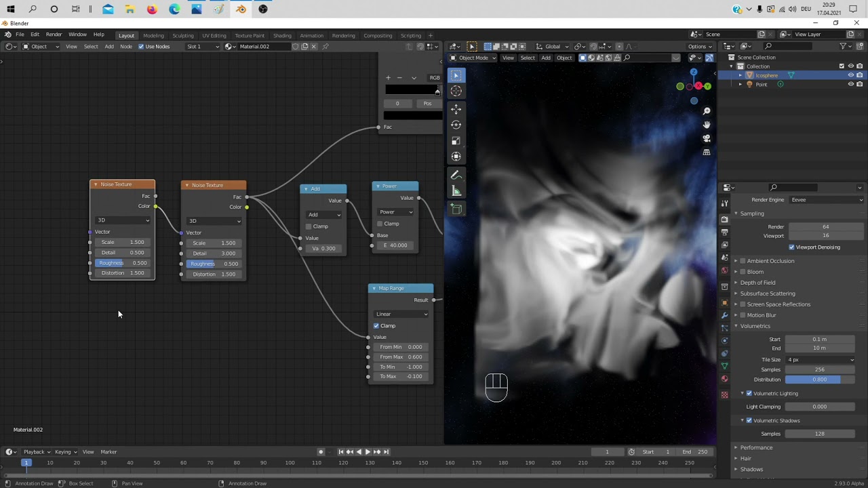This screenshot has height=488, width=868.
Task: Expand the Icosphere tree item
Action: click(x=740, y=75)
